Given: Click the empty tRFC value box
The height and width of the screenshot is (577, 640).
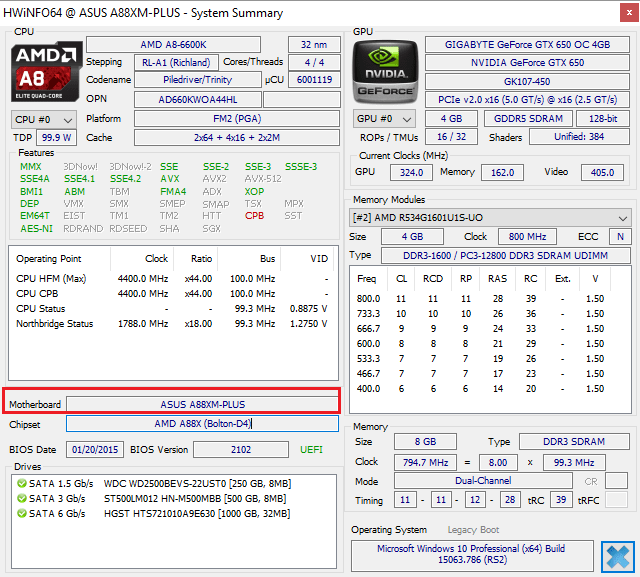Looking at the screenshot, I should (616, 500).
